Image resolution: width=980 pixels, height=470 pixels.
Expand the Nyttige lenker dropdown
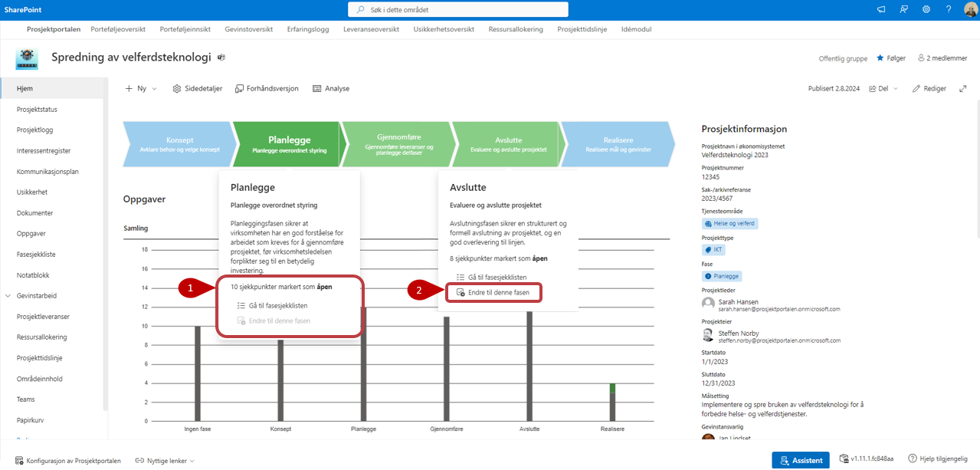tap(165, 461)
